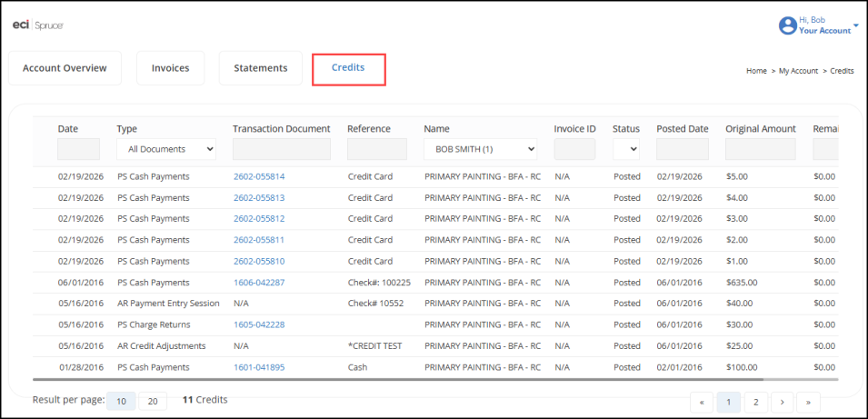This screenshot has height=419, width=868.
Task: Show 20 results per page
Action: pyautogui.click(x=152, y=401)
